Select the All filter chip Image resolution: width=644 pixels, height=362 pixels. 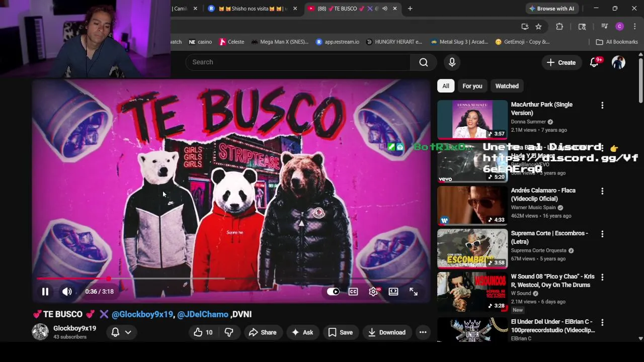coord(446,86)
